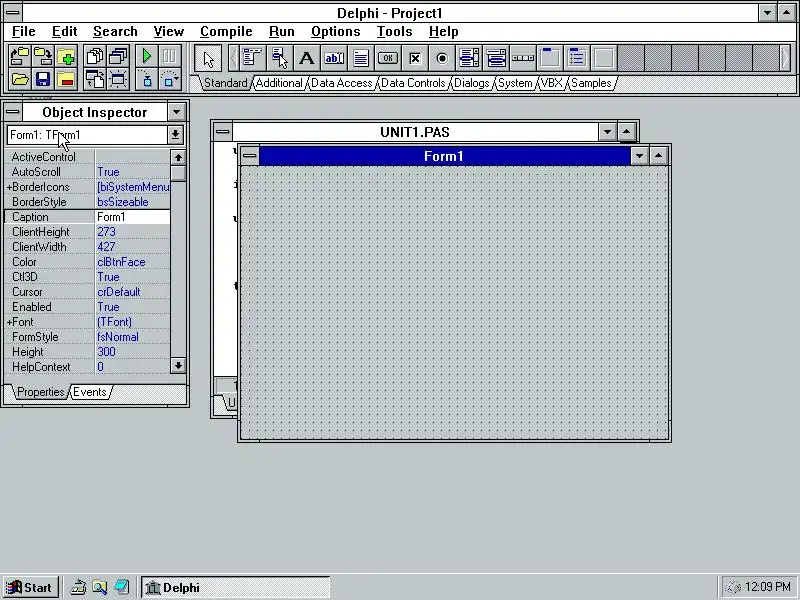Click Remove File from Project icon
The height and width of the screenshot is (600, 800).
66,80
